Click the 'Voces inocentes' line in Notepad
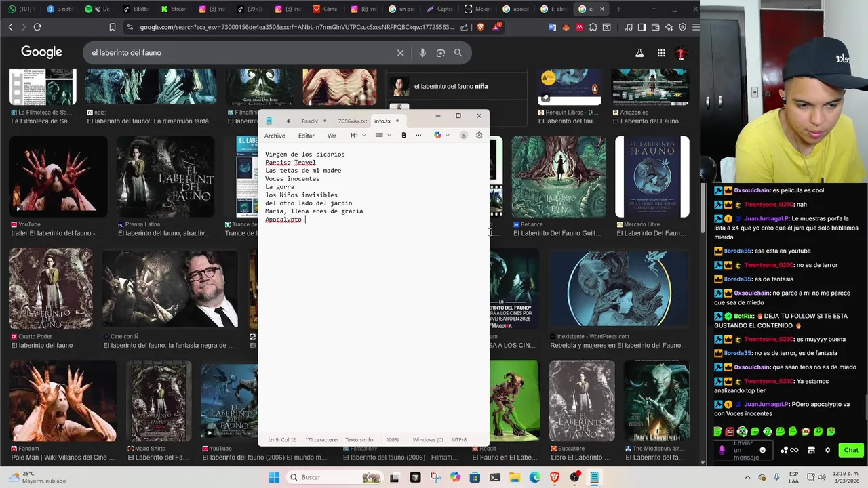Viewport: 868px width, 488px height. (x=292, y=179)
